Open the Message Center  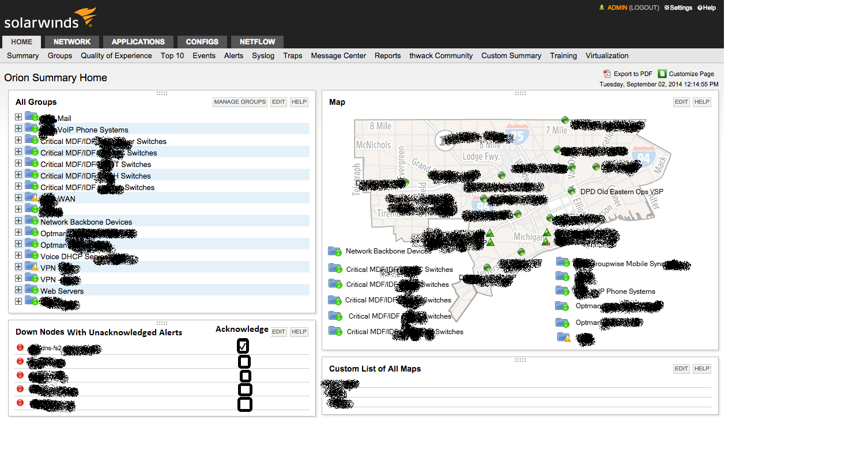coord(338,56)
